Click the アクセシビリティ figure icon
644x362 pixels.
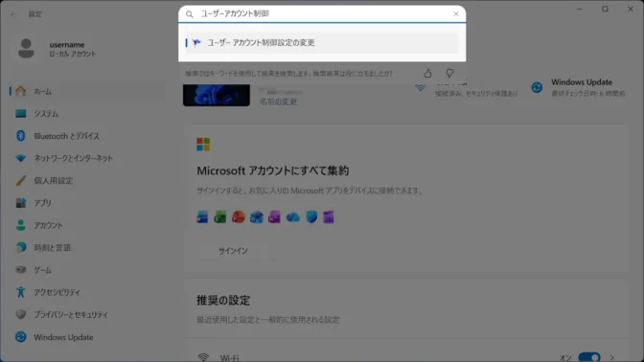pyautogui.click(x=20, y=292)
